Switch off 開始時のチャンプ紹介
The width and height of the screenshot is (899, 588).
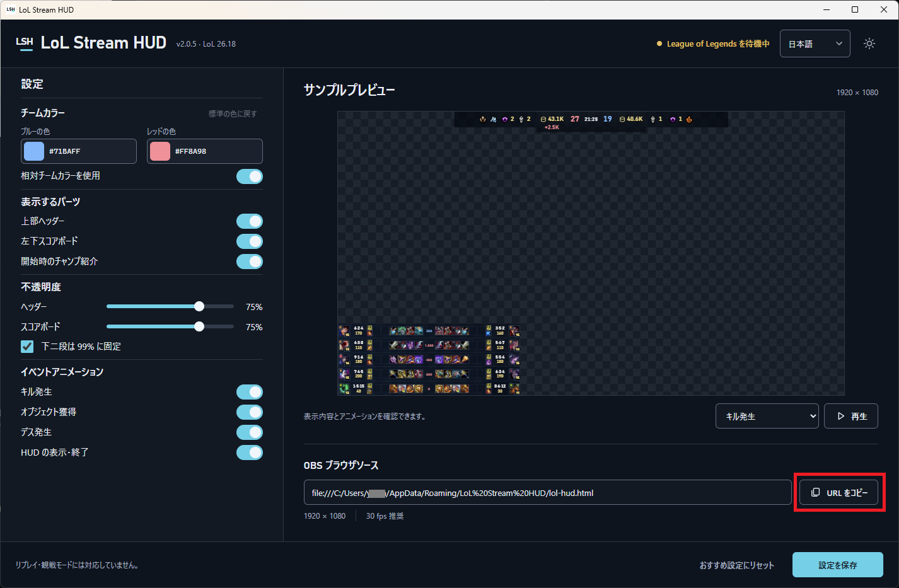click(x=250, y=262)
